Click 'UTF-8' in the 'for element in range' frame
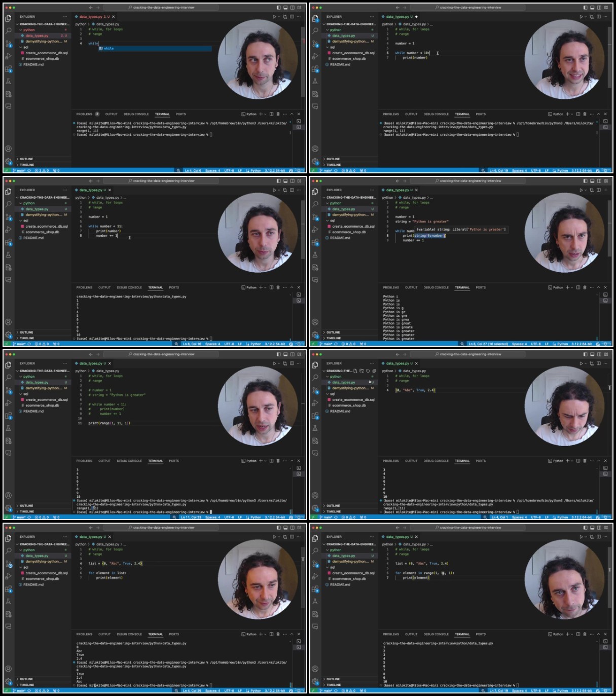Screen dimensions: 616x696 (x=536, y=690)
